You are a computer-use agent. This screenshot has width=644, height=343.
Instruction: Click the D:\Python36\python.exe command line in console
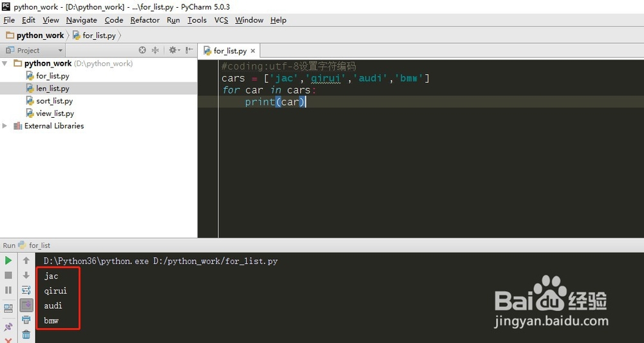pos(160,261)
